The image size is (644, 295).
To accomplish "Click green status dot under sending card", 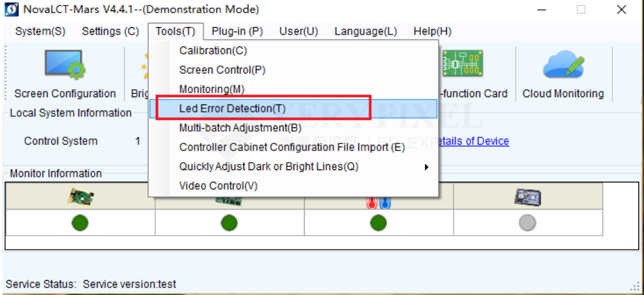I will tap(80, 223).
